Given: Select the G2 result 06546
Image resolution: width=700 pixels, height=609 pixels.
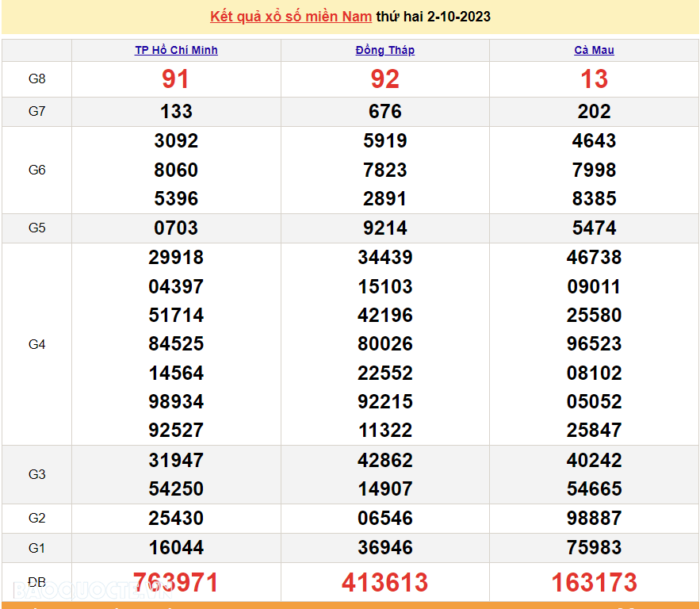Looking at the screenshot, I should [x=385, y=519].
